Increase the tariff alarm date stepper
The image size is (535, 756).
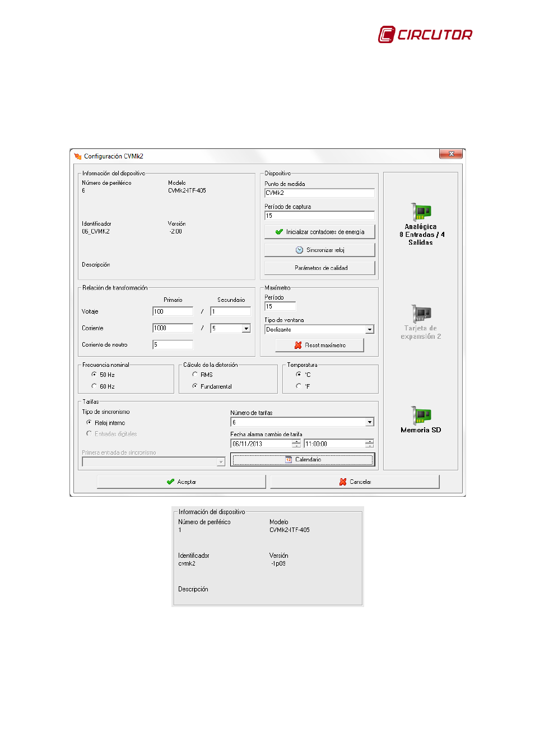(x=296, y=442)
